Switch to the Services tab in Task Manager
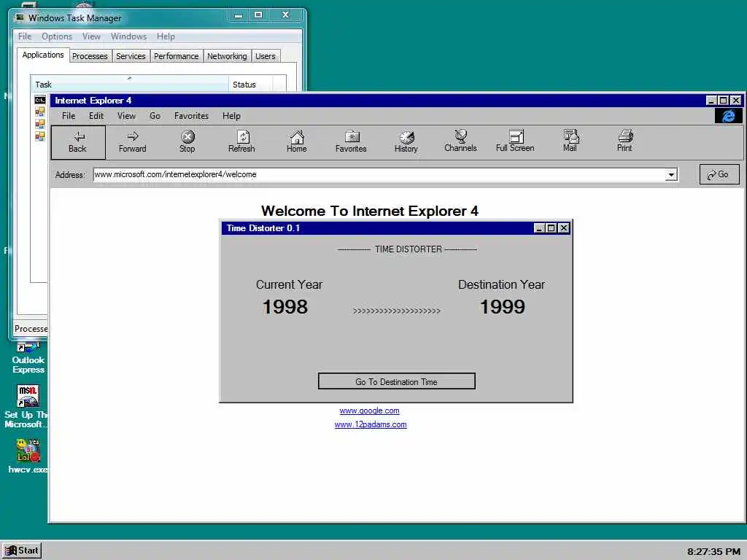Viewport: 747px width, 560px height. 131,56
